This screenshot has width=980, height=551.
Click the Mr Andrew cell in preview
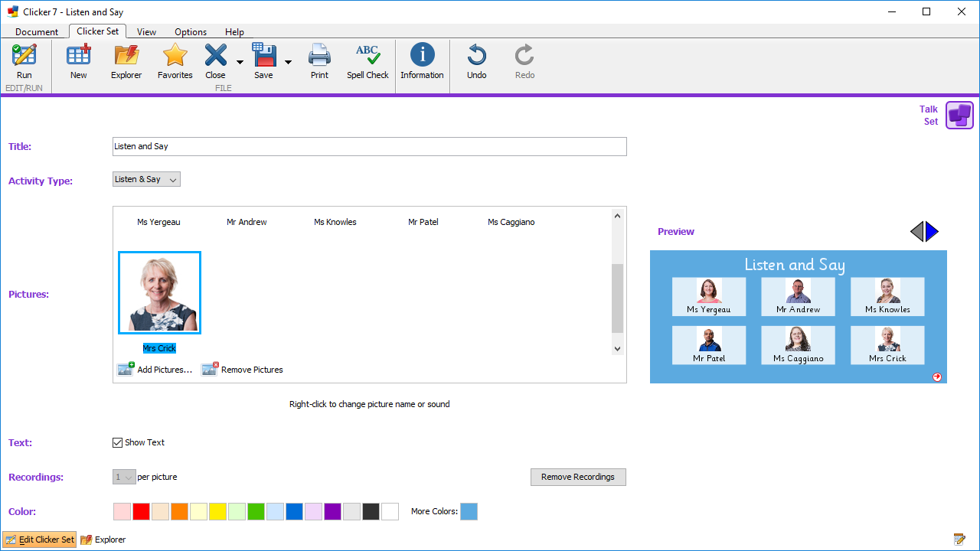tap(798, 296)
